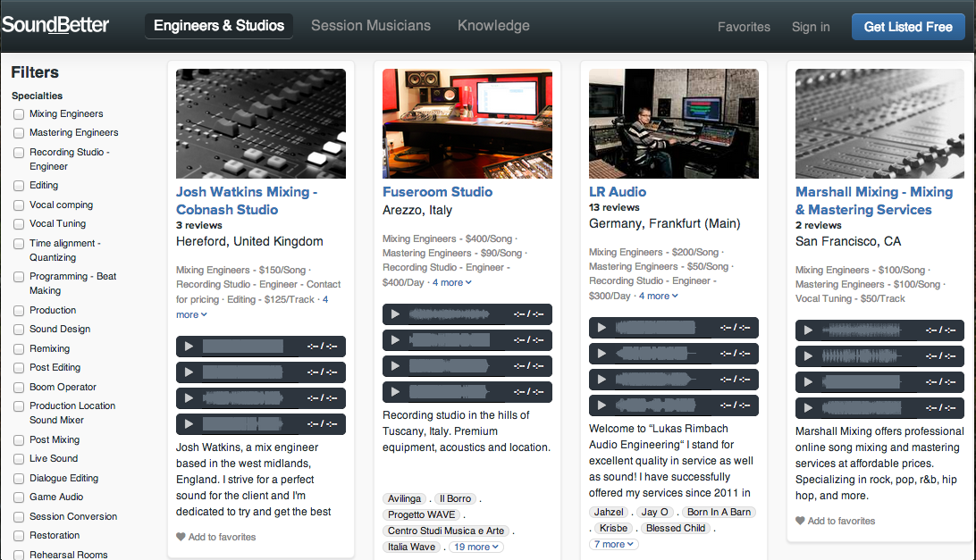Click heart icon on Josh Watkins card

click(x=181, y=537)
